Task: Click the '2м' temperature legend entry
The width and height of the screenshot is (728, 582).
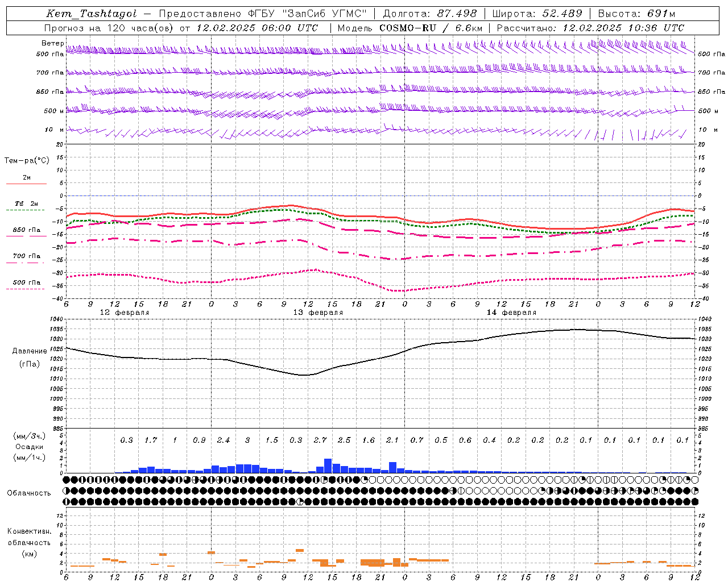Action: click(x=27, y=178)
